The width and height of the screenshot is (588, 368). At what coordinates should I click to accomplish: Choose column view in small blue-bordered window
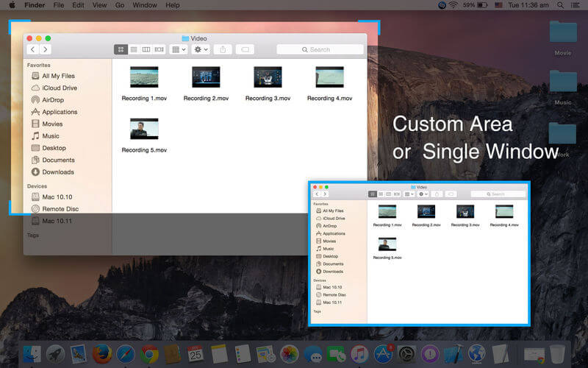click(389, 194)
